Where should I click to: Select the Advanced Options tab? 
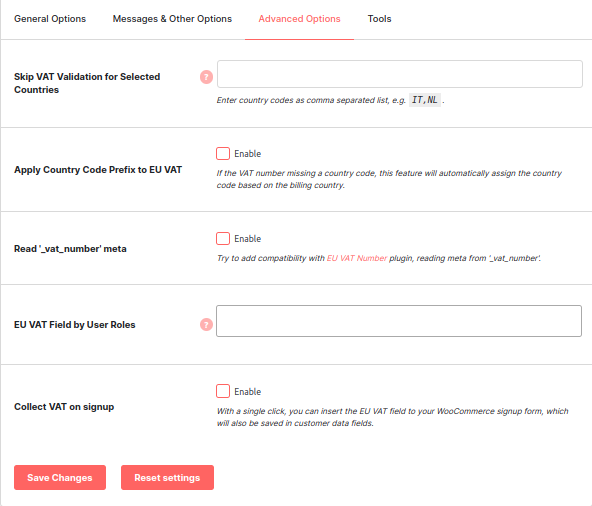tap(299, 19)
